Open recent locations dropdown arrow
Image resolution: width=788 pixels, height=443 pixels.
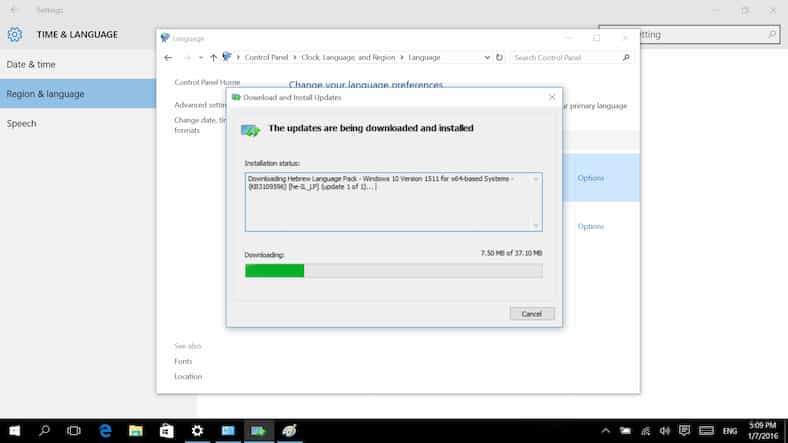(200, 58)
